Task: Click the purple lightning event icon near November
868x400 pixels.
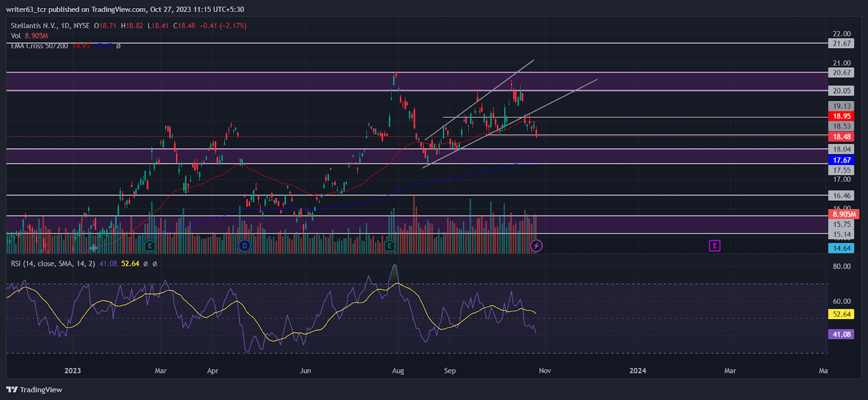Action: click(536, 246)
